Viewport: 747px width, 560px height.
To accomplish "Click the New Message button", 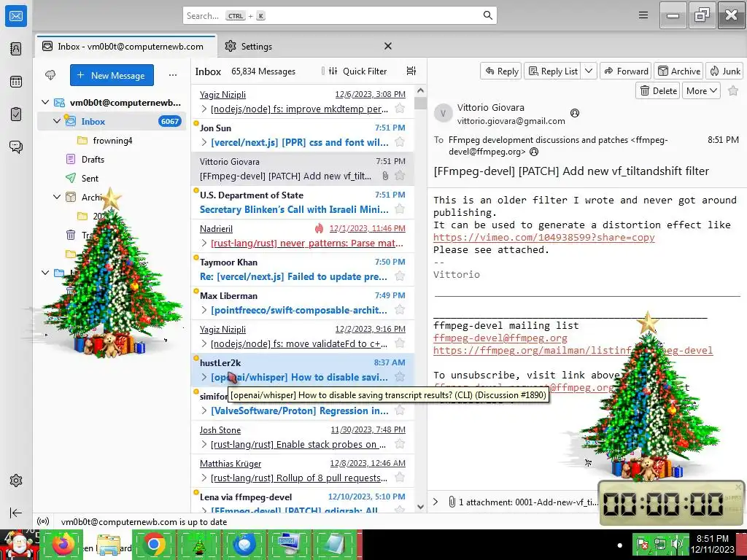I will coord(112,75).
